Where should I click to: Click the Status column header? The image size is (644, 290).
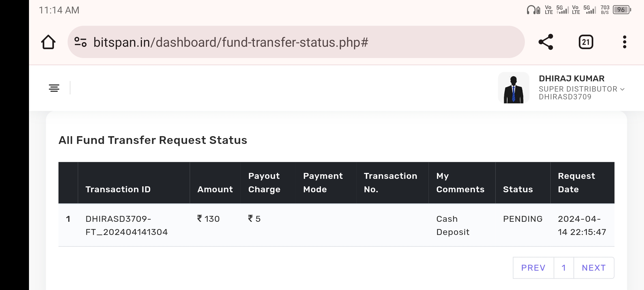coord(518,189)
